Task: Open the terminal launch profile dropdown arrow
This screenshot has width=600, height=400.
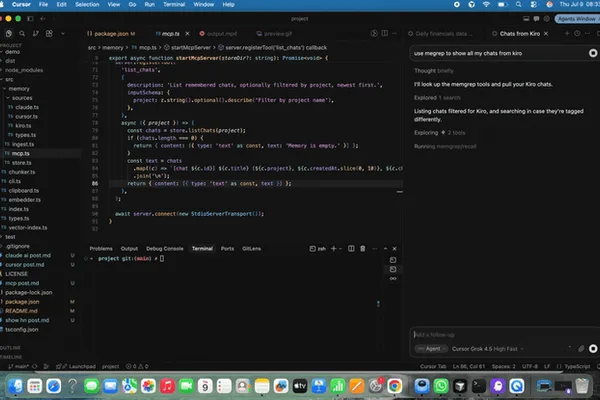Action: [340, 248]
